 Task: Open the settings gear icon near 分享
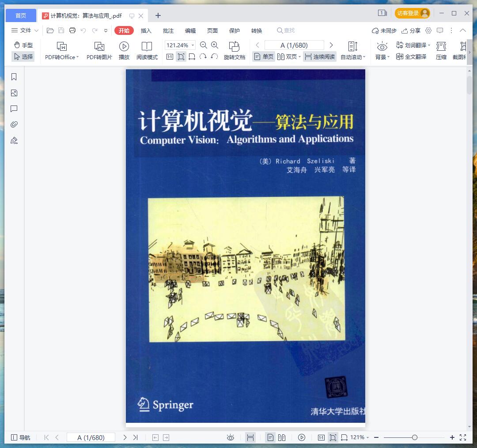pos(428,30)
